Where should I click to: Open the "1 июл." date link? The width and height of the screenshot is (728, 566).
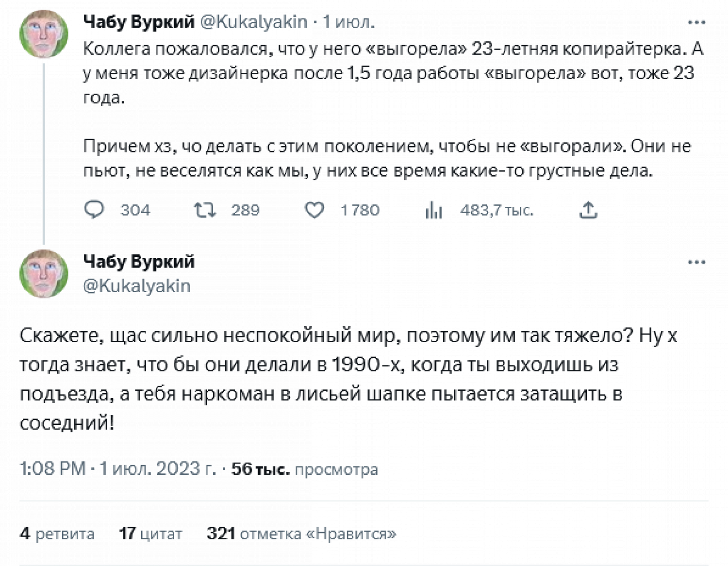[x=348, y=22]
